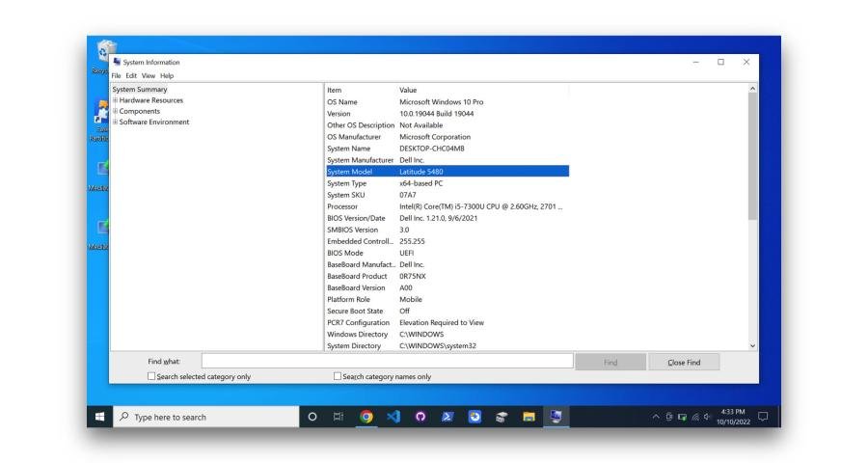Open the View menu

tap(149, 75)
